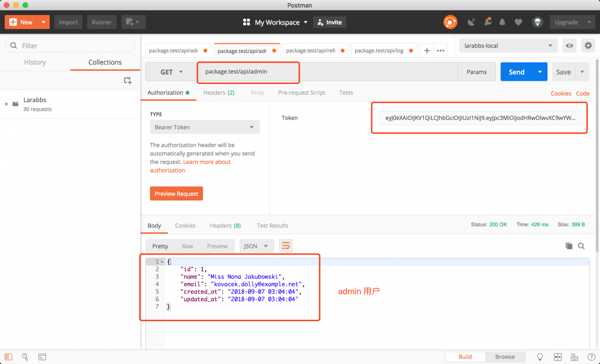Viewport: 600px width, 364px height.
Task: Switch two-pane layout icon in status bar
Action: (x=557, y=357)
